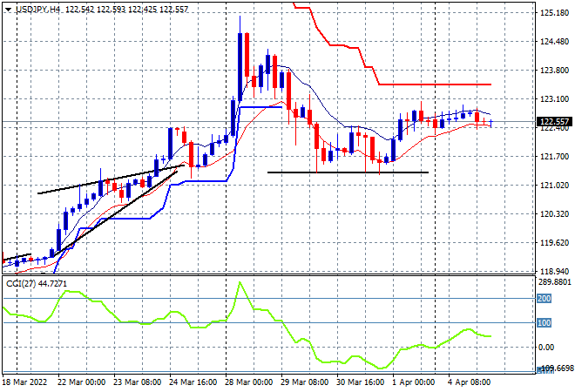Click the 100 level tag on the CCI panel
The width and height of the screenshot is (575, 392).
pyautogui.click(x=544, y=322)
